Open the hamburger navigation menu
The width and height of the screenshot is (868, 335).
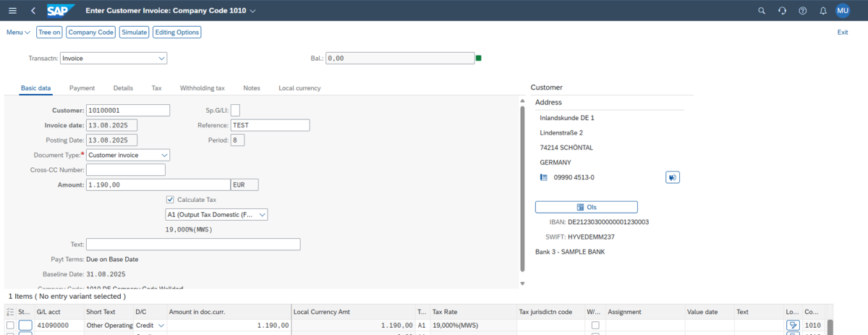tap(12, 11)
